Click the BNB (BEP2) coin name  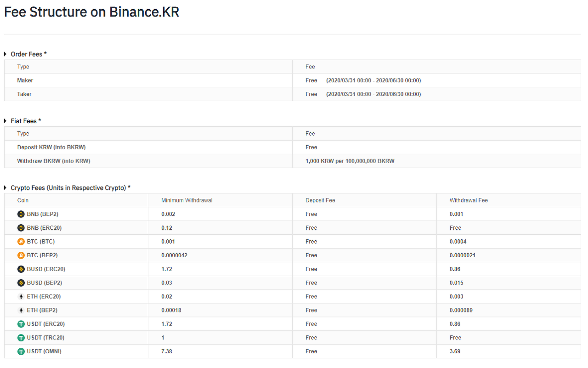[43, 214]
